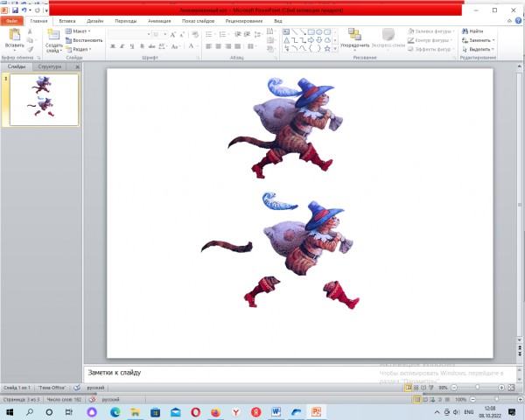Screen dimensions: 525x420
Task: Click the Clear Formatting eraser icon
Action: pos(195,34)
